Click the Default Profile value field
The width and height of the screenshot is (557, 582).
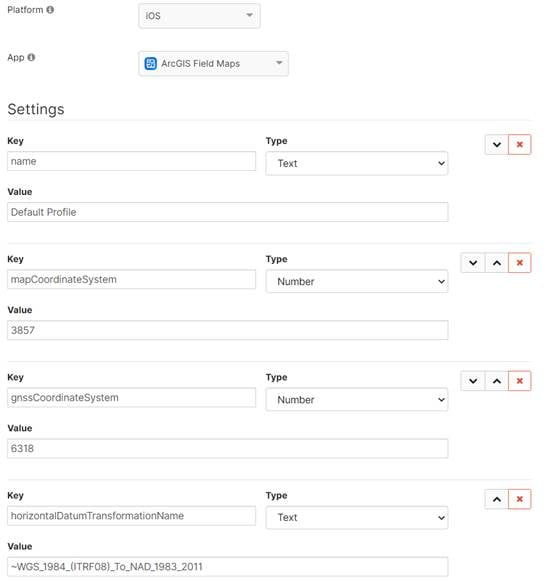[x=227, y=212]
